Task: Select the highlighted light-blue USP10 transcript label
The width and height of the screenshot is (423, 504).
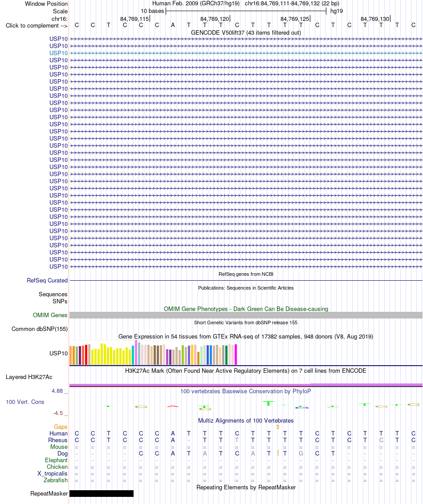Action: click(58, 53)
